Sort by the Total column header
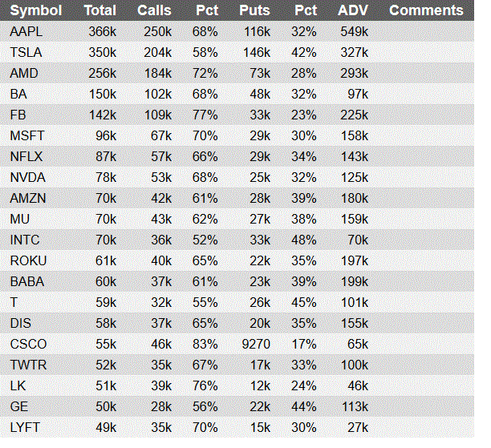 [100, 10]
